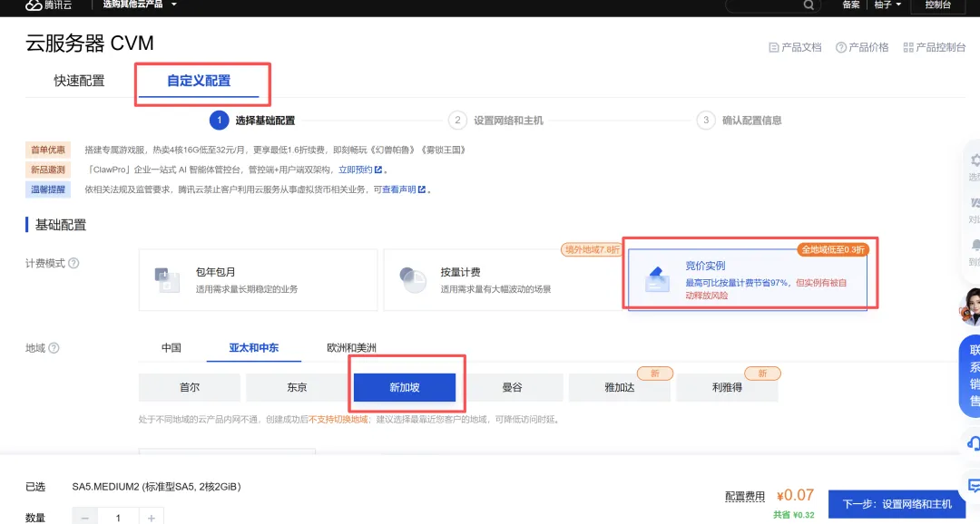Expand the 选购其他云产品 dropdown

[140, 5]
